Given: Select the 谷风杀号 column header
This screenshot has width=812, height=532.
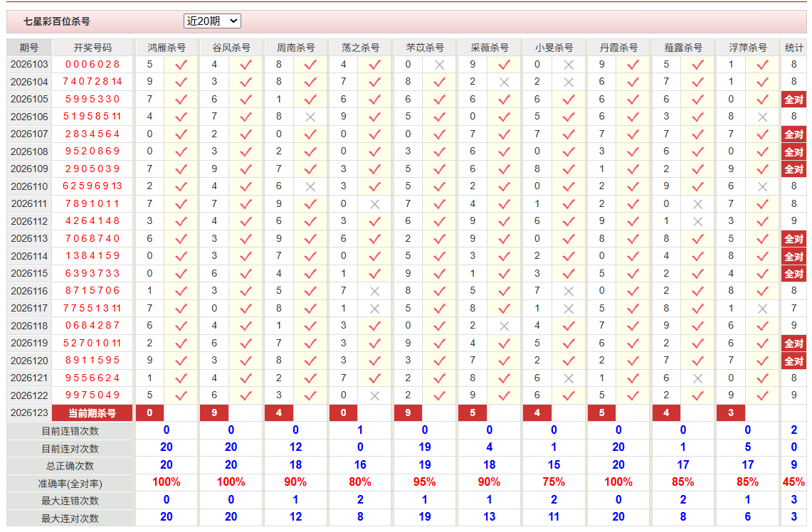Looking at the screenshot, I should click(231, 48).
